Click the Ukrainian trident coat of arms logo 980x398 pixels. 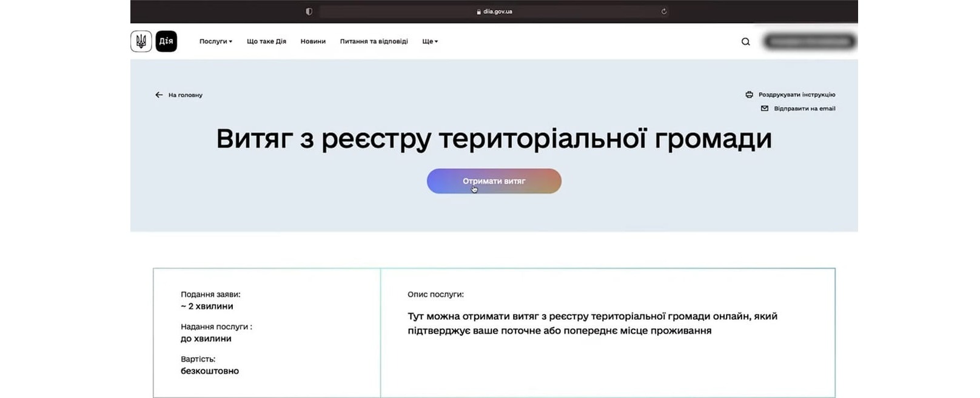tap(141, 41)
